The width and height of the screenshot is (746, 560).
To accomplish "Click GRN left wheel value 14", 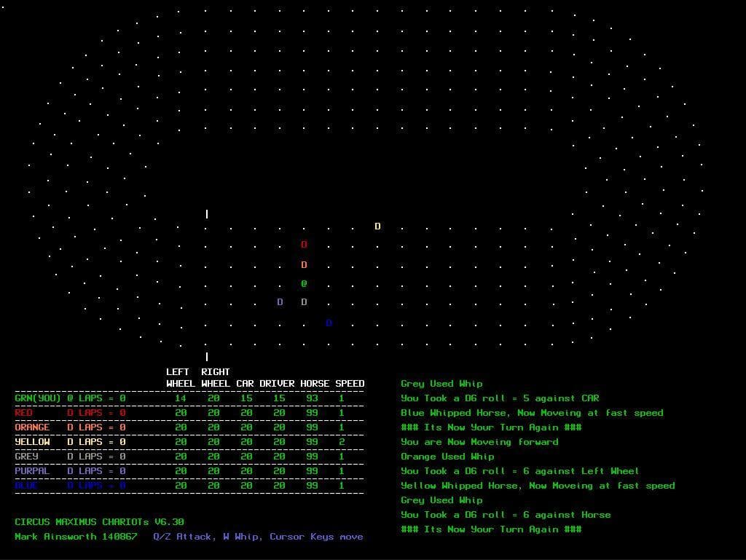I will 181,398.
